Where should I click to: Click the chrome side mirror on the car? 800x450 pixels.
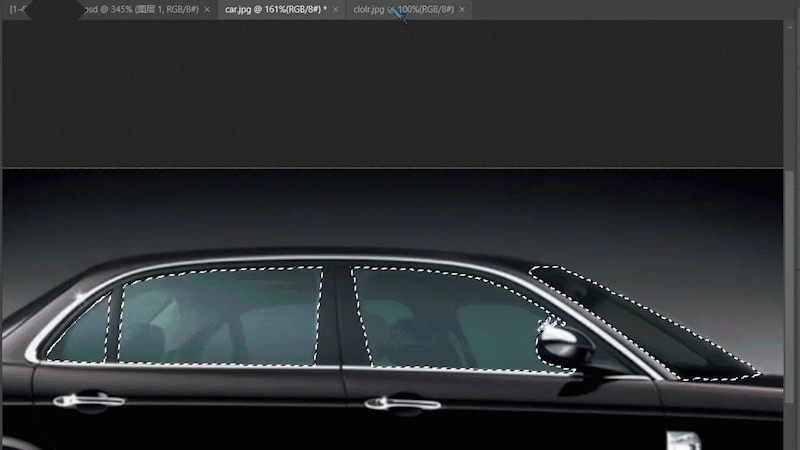[x=565, y=345]
